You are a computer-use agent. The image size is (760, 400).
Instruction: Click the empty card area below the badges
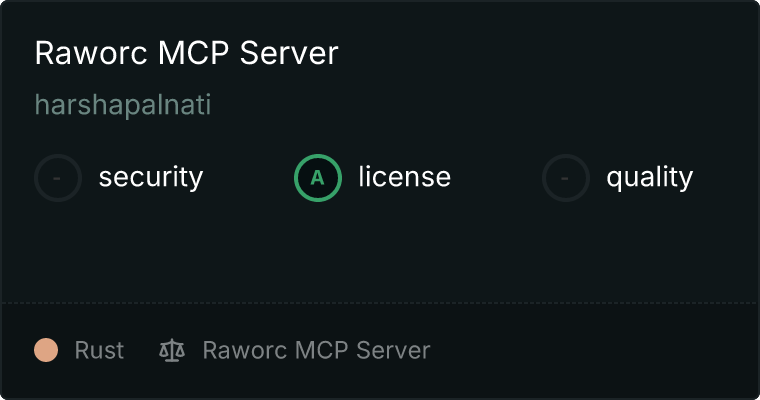coord(380,252)
